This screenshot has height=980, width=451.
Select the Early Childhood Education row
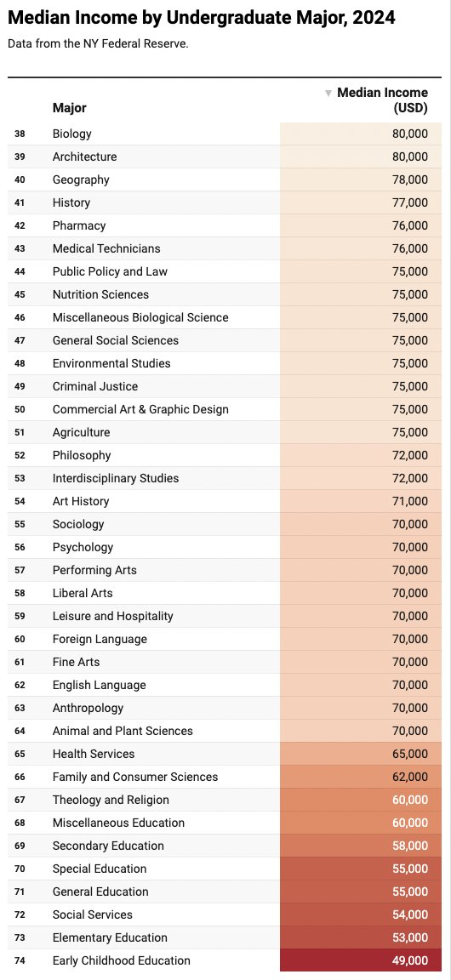click(225, 960)
